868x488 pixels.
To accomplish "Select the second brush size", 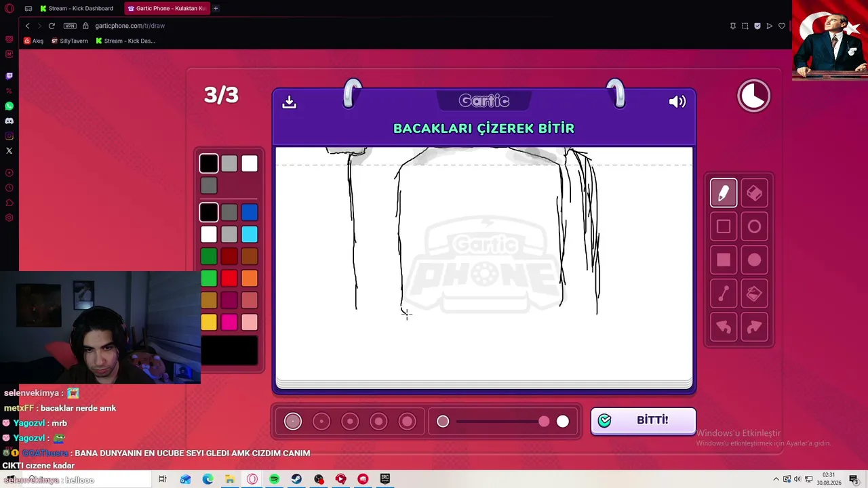I will (321, 422).
